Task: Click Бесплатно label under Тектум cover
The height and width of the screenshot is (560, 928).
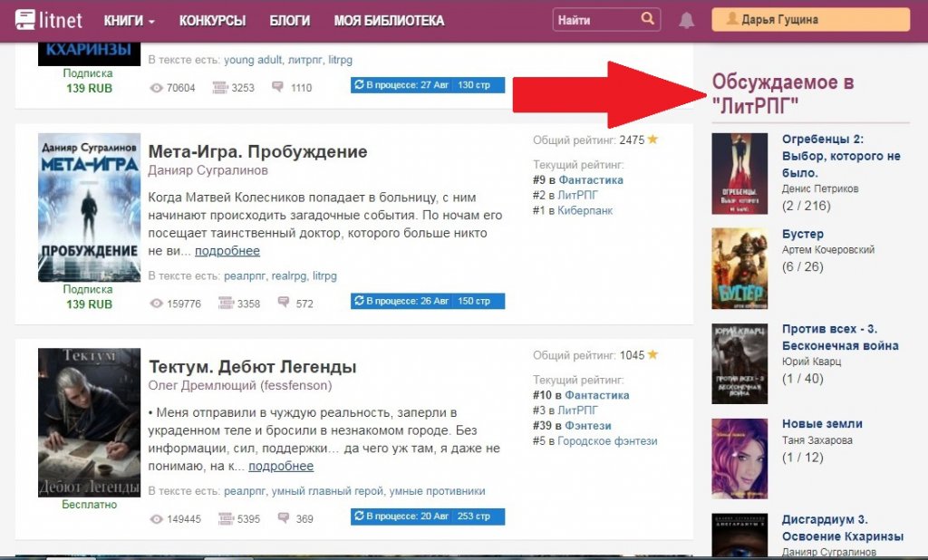Action: click(x=90, y=505)
